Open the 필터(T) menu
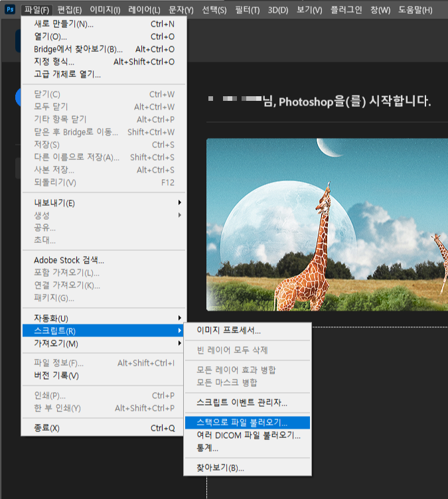 click(x=248, y=10)
